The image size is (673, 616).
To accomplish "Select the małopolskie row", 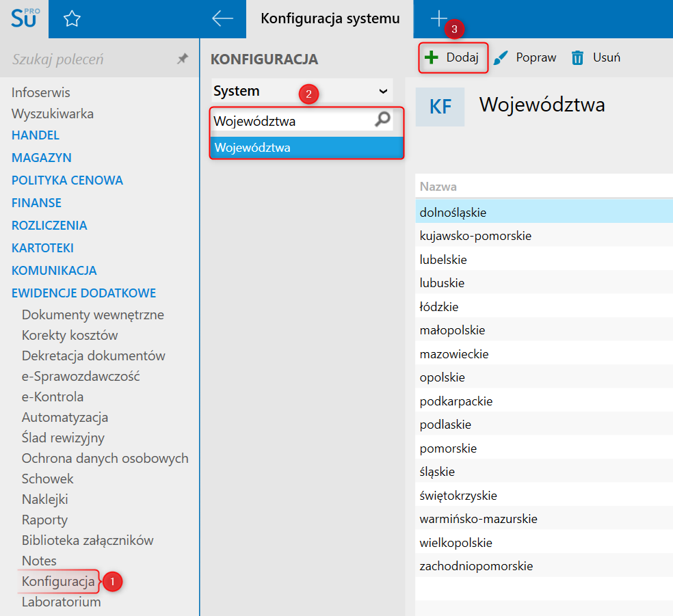I will (544, 330).
